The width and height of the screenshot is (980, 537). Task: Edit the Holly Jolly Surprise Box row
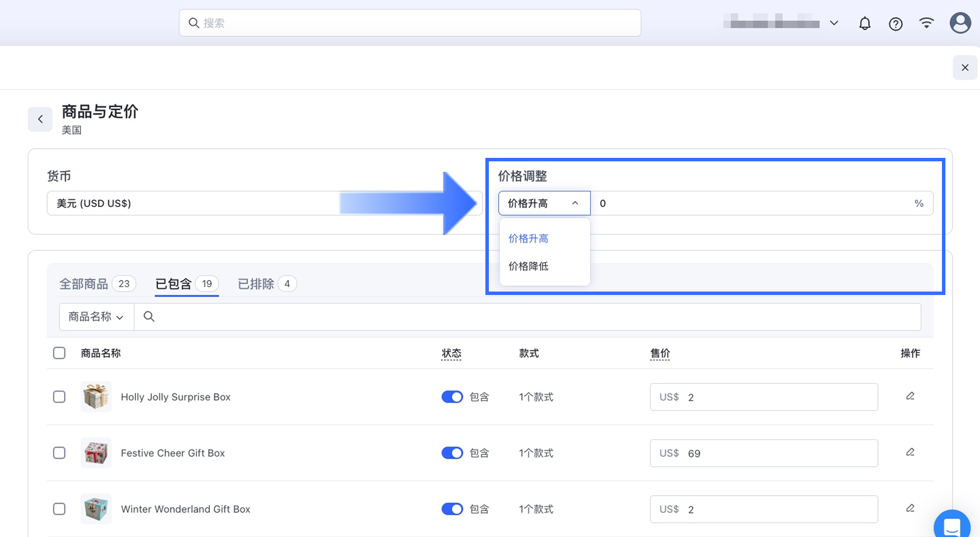tap(910, 396)
